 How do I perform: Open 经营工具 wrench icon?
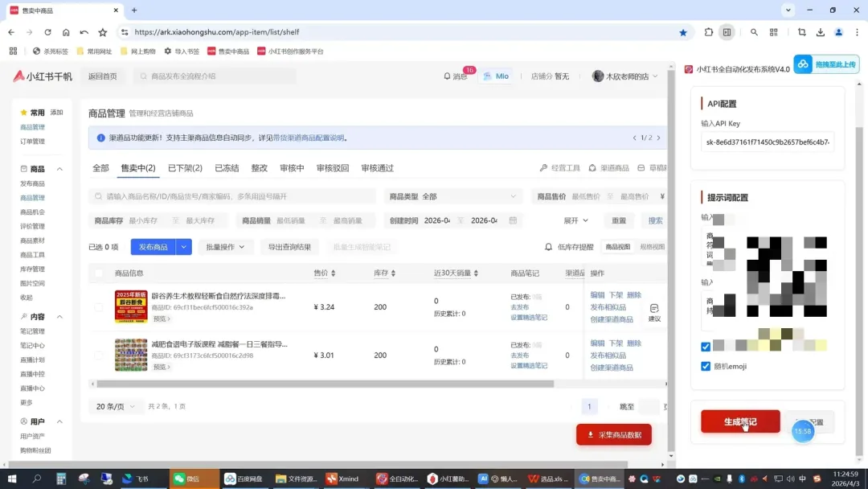(x=543, y=168)
